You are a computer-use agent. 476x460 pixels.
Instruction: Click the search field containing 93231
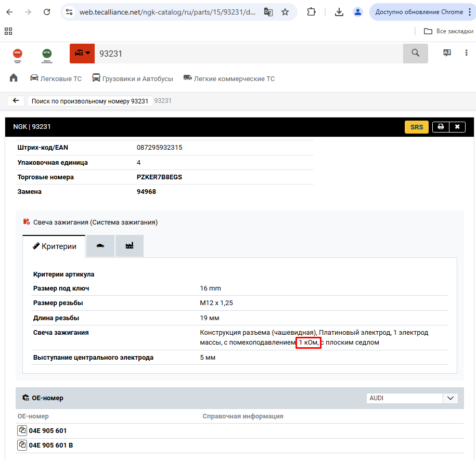(x=249, y=54)
